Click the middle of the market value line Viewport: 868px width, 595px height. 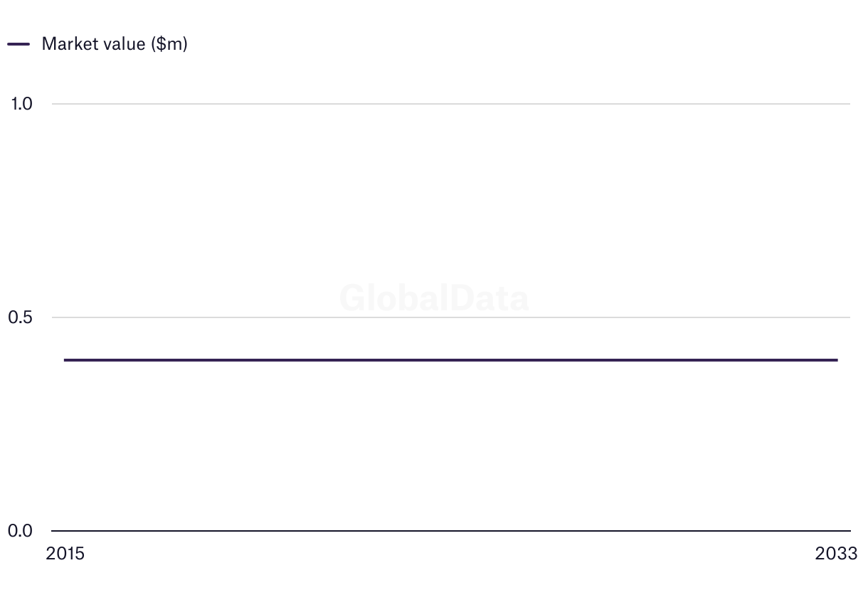pos(451,360)
